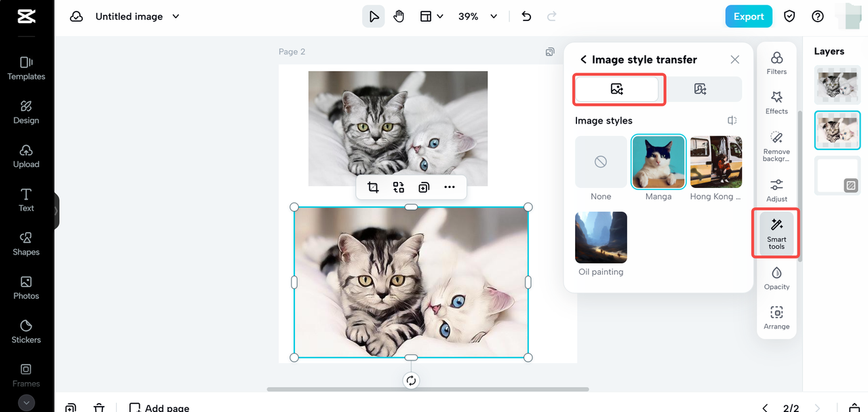This screenshot has width=868, height=412.
Task: Open the Effects tool
Action: [776, 102]
